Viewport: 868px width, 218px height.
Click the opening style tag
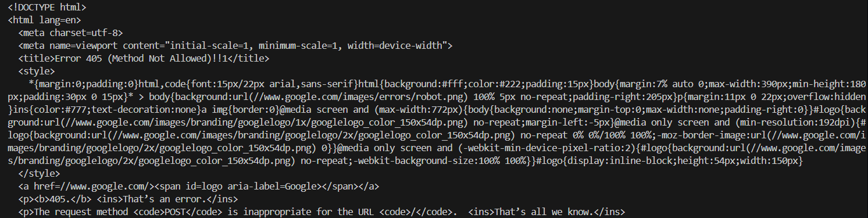37,71
